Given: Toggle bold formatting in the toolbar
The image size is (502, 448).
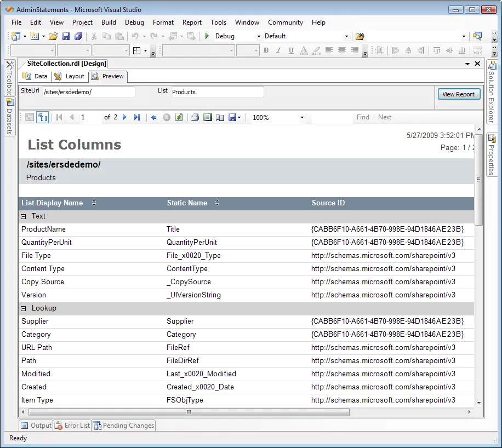Looking at the screenshot, I should tap(265, 50).
